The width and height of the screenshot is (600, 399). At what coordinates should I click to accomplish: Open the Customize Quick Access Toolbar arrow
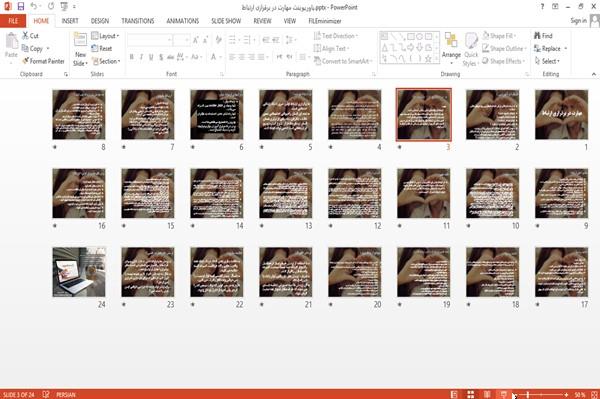74,7
